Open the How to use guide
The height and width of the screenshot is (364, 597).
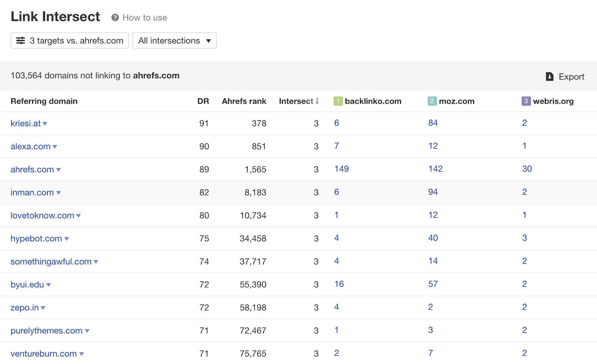tap(145, 18)
